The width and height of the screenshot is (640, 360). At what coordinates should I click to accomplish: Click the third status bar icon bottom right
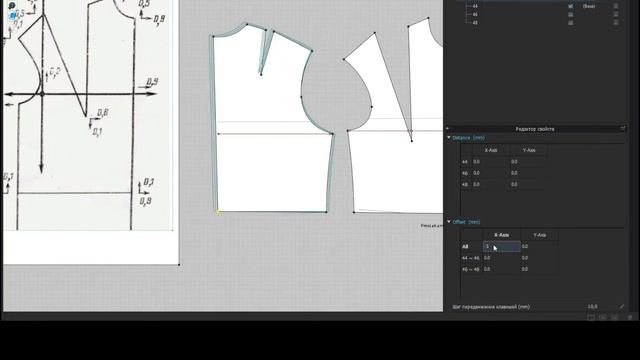click(x=615, y=318)
